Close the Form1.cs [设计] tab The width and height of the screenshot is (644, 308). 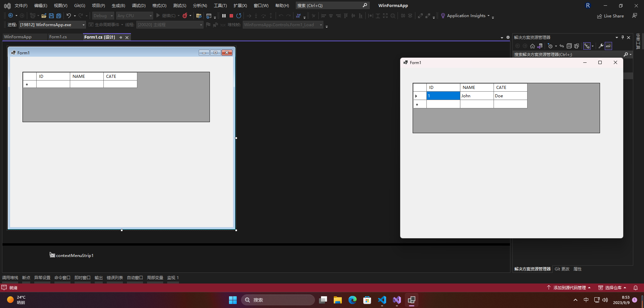point(127,37)
